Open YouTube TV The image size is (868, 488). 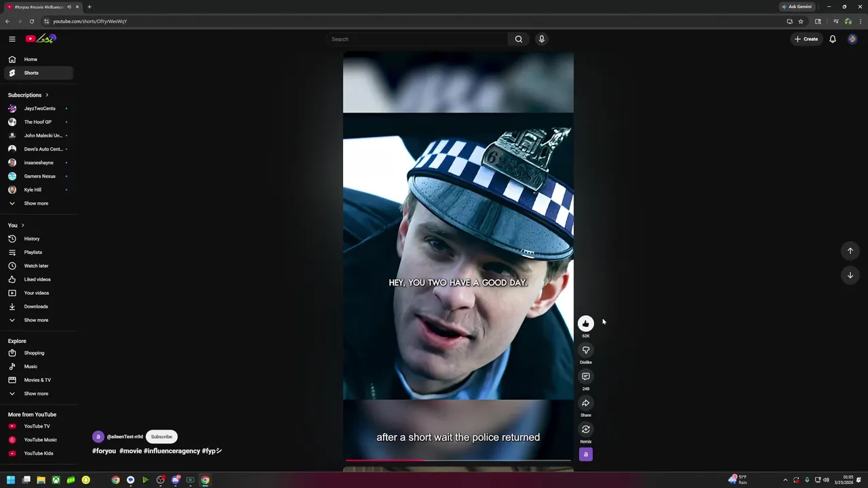point(38,426)
